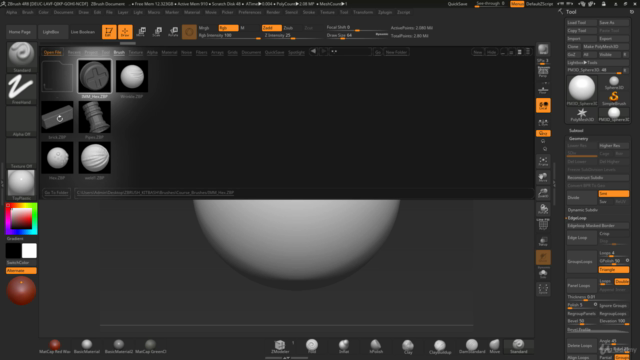Open the FreeHand stroke picker

(x=22, y=89)
